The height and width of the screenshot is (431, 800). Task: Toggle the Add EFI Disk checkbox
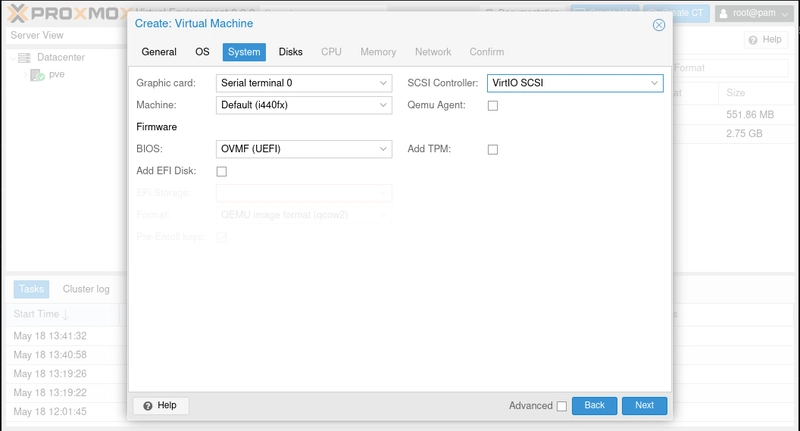[x=222, y=172]
